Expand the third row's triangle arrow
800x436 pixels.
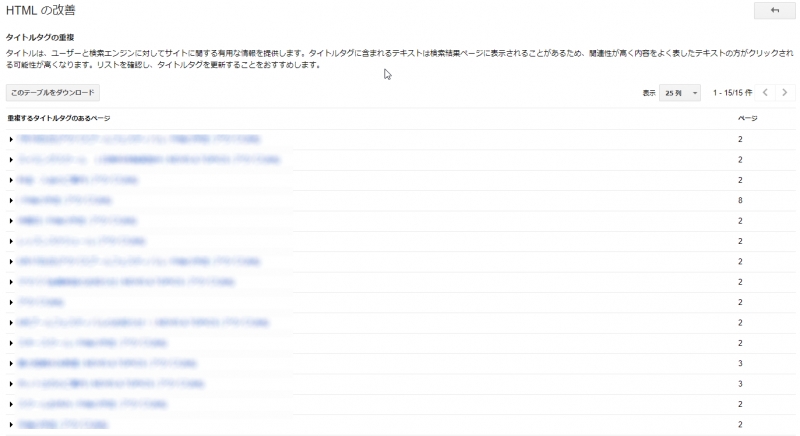point(10,180)
